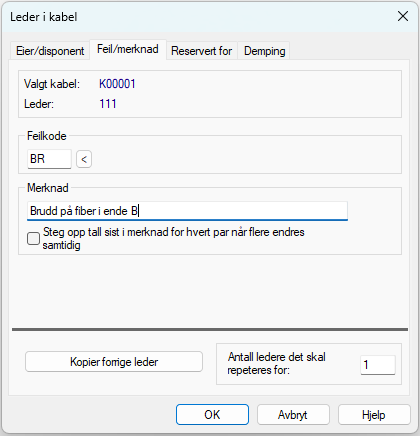420x436 pixels.
Task: Focus the Merknad text field
Action: click(x=187, y=211)
